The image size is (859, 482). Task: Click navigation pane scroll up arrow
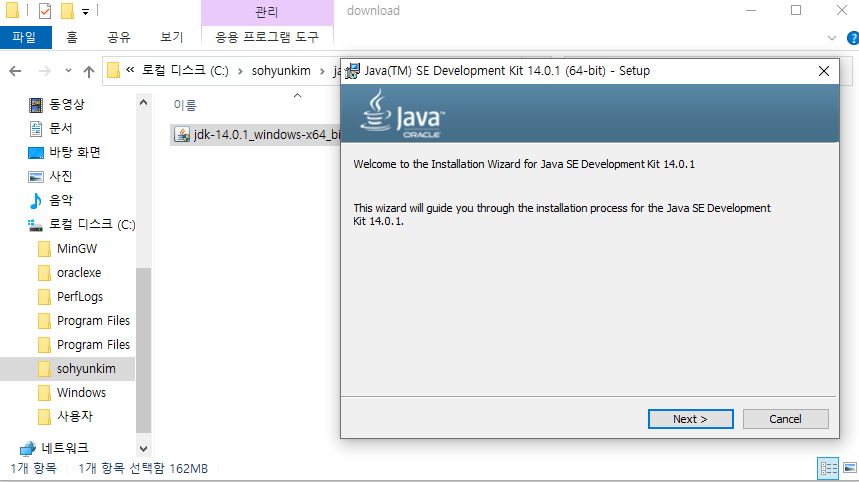click(x=144, y=102)
